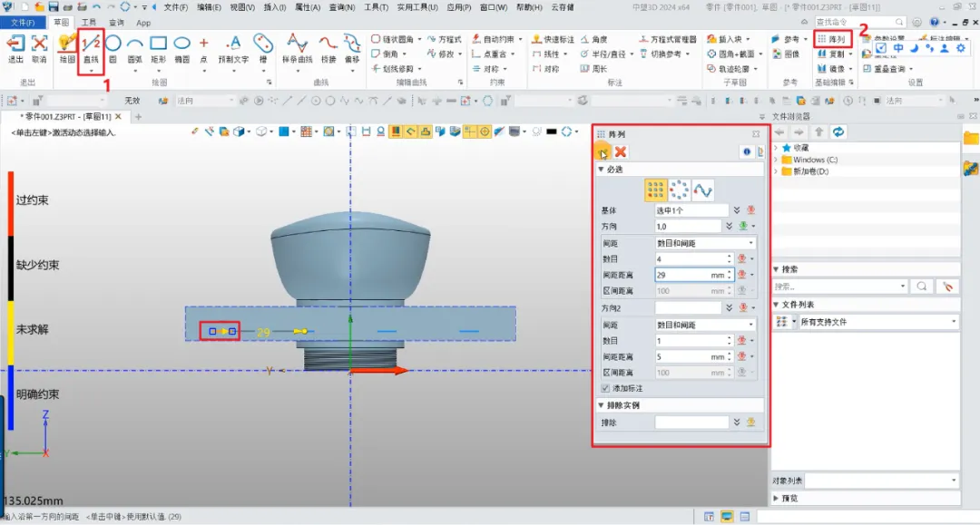Open the 所有支持文件 file type dropdown
This screenshot has width=980, height=525.
(877, 322)
